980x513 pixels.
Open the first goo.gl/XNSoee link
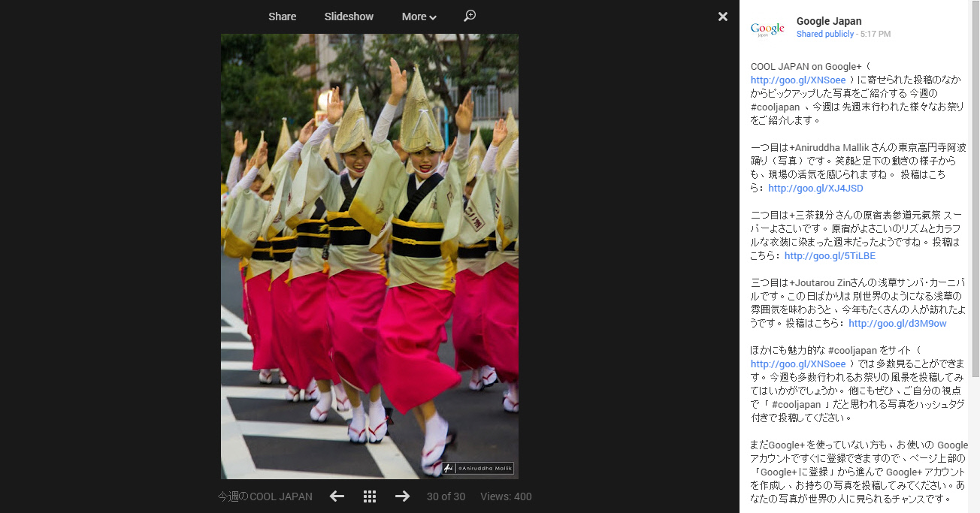coord(798,80)
